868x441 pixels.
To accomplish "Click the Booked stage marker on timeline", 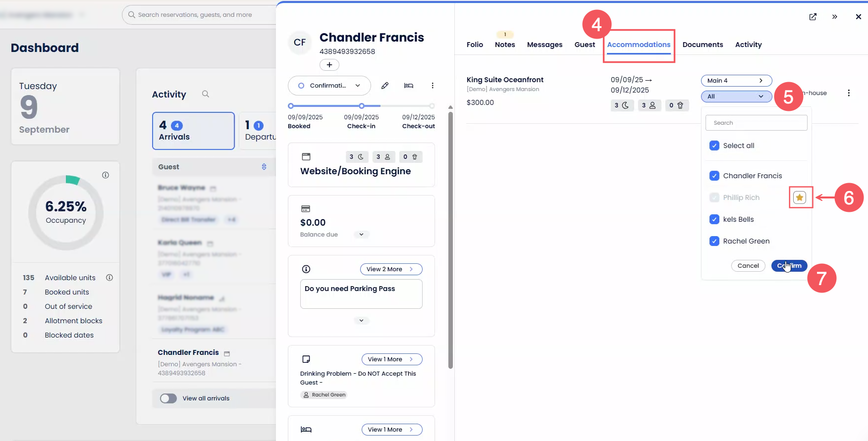I will [x=291, y=106].
